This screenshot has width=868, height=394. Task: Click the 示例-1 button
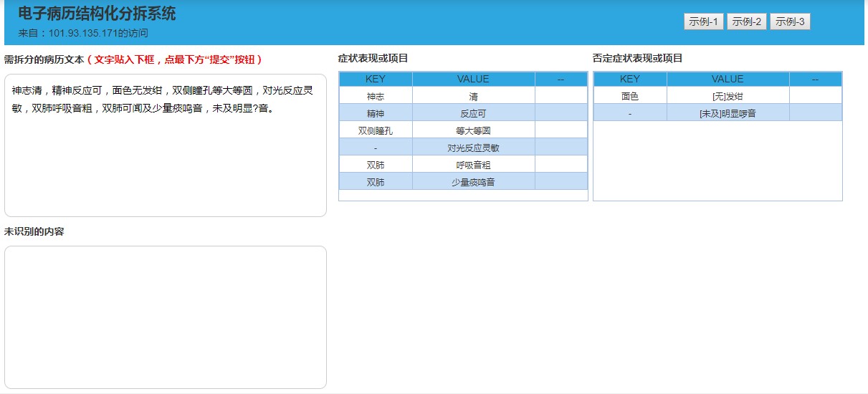(704, 21)
